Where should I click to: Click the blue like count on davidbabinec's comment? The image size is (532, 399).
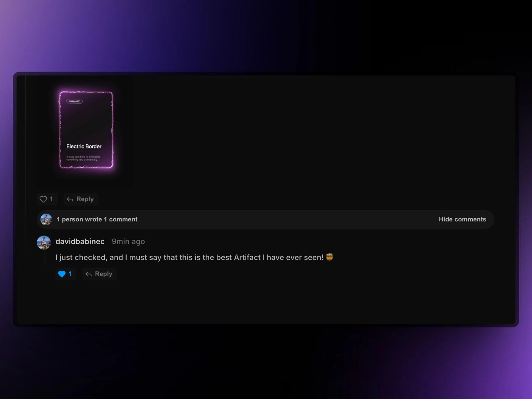point(70,274)
